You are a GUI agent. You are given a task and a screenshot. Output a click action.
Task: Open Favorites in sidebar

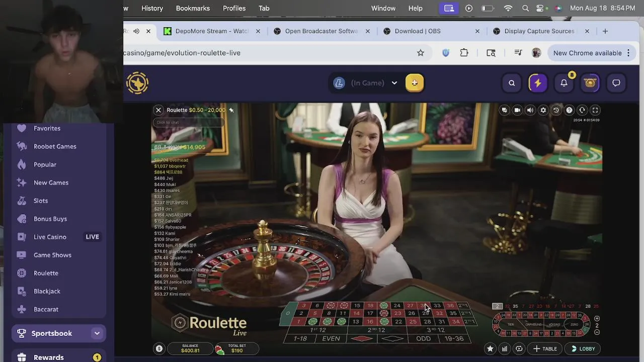(59, 128)
